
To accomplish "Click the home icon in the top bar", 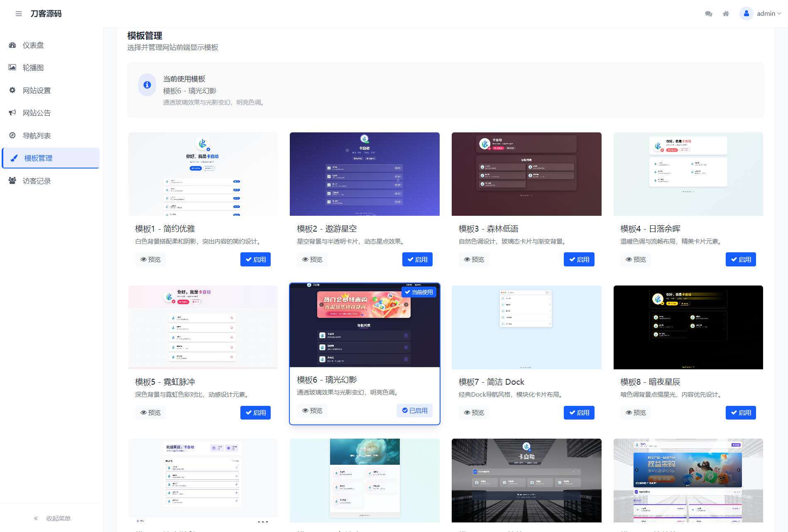I will coord(726,13).
